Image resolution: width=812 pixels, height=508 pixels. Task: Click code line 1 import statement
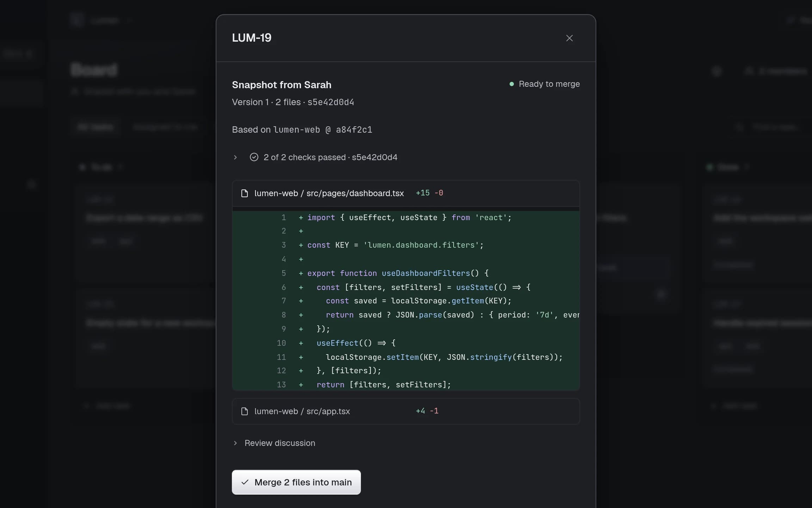pyautogui.click(x=409, y=218)
